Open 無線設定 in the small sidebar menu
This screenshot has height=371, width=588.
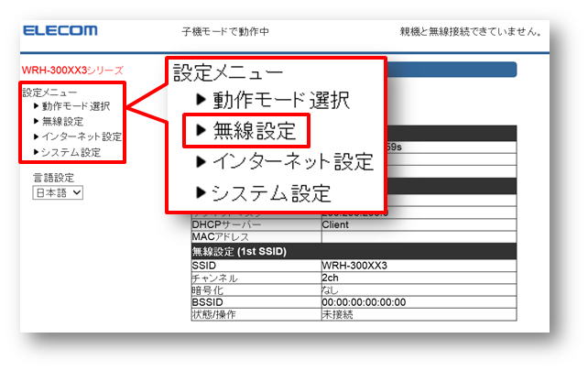point(62,122)
